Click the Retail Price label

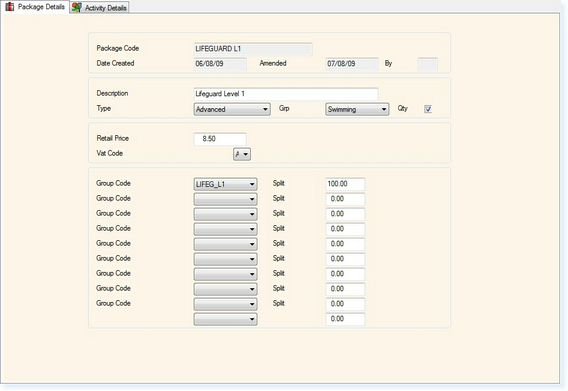pyautogui.click(x=113, y=138)
